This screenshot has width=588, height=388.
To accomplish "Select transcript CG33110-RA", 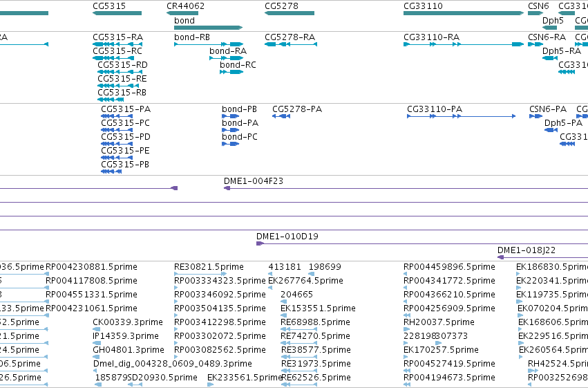I will [x=432, y=37].
